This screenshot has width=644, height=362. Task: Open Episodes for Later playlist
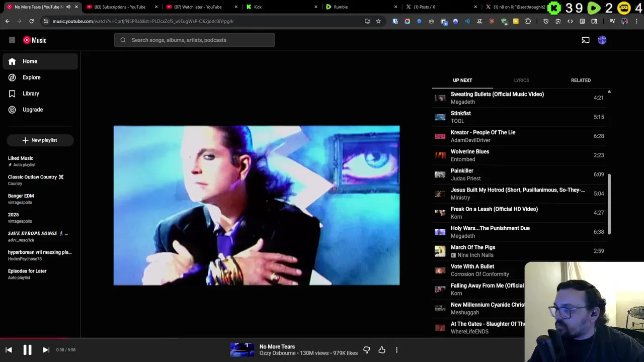pos(40,274)
